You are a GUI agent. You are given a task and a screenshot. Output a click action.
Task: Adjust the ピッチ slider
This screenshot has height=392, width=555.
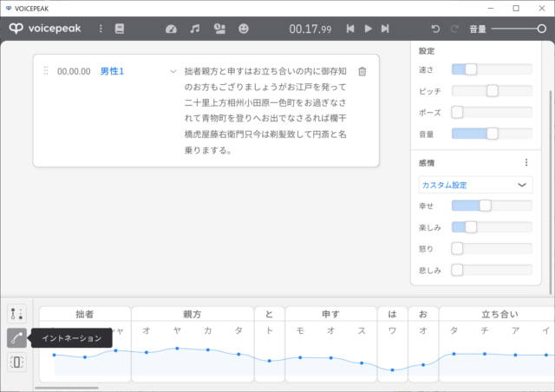click(492, 90)
